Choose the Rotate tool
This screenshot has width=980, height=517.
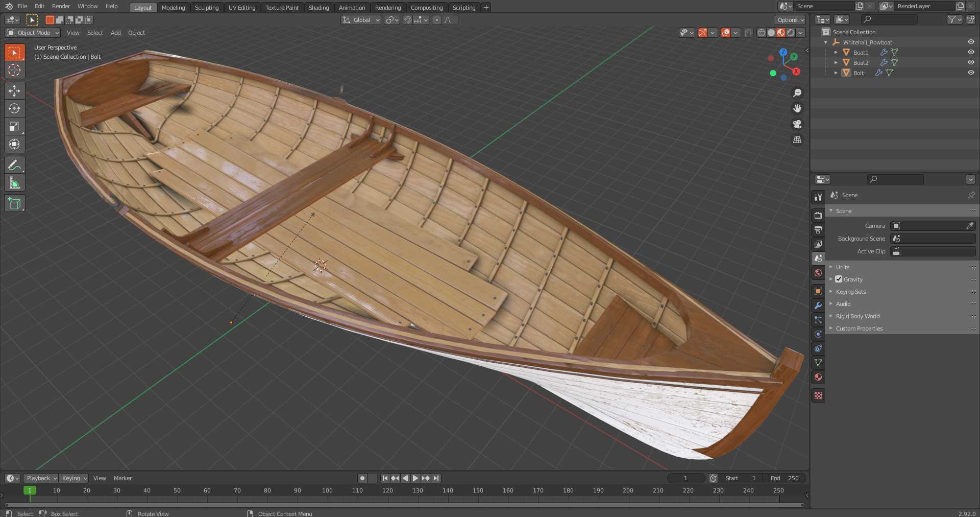[x=14, y=108]
